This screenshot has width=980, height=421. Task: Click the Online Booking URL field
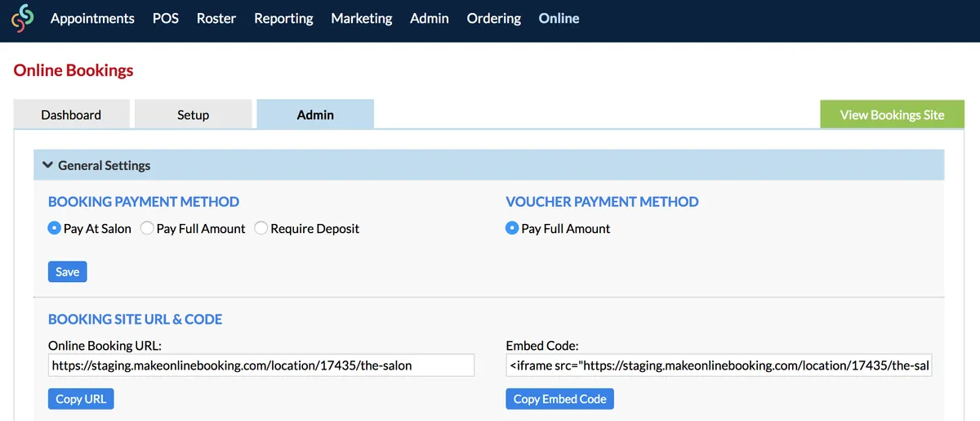261,365
